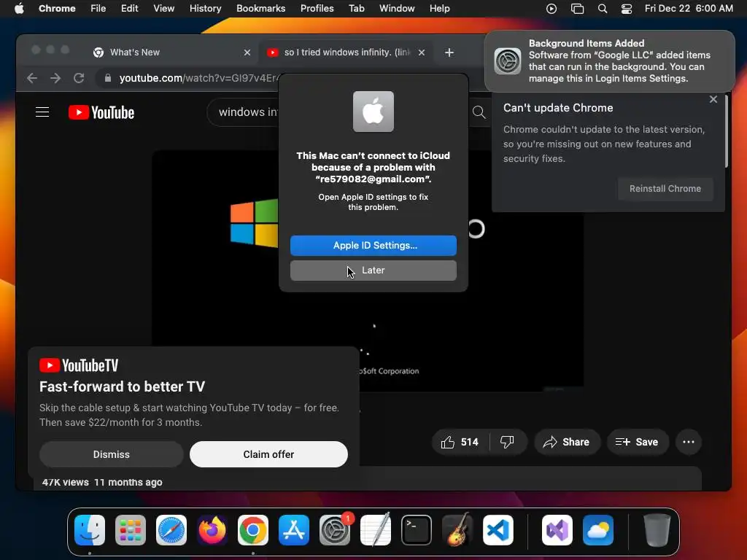Click the date and time clock
This screenshot has height=560, width=747.
[x=689, y=9]
